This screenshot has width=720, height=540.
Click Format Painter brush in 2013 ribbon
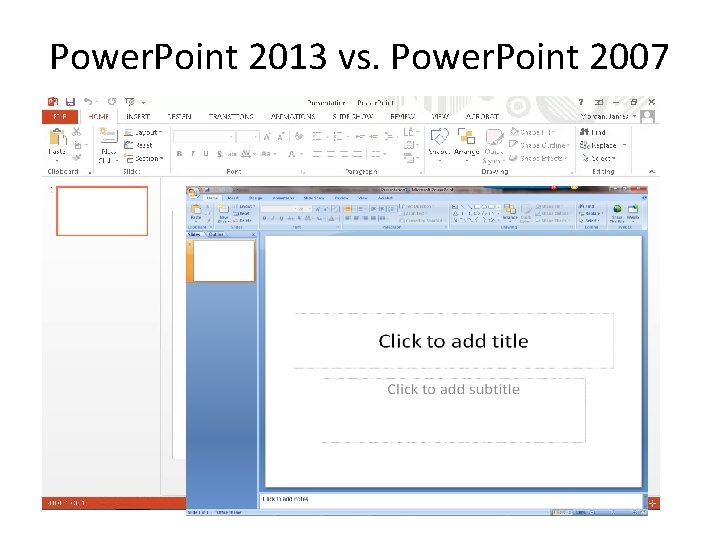pyautogui.click(x=76, y=158)
